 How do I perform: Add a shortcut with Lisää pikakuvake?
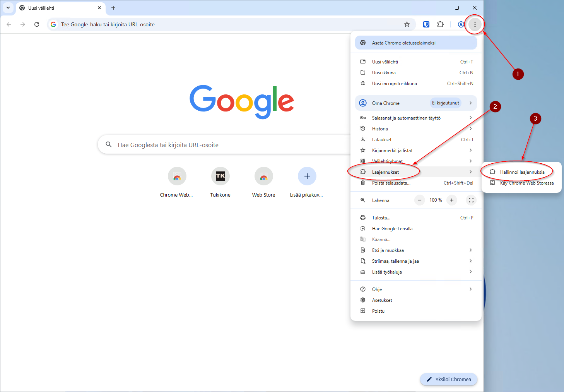pyautogui.click(x=307, y=183)
